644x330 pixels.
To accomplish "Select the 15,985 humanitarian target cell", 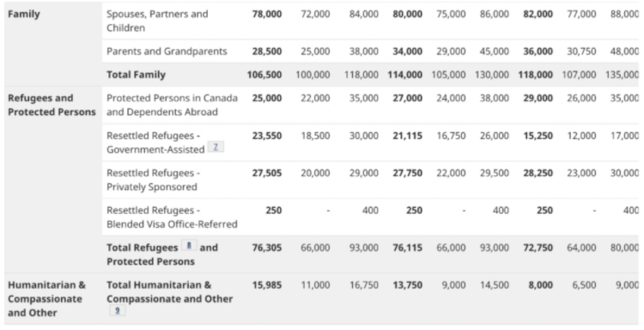I will (x=267, y=284).
